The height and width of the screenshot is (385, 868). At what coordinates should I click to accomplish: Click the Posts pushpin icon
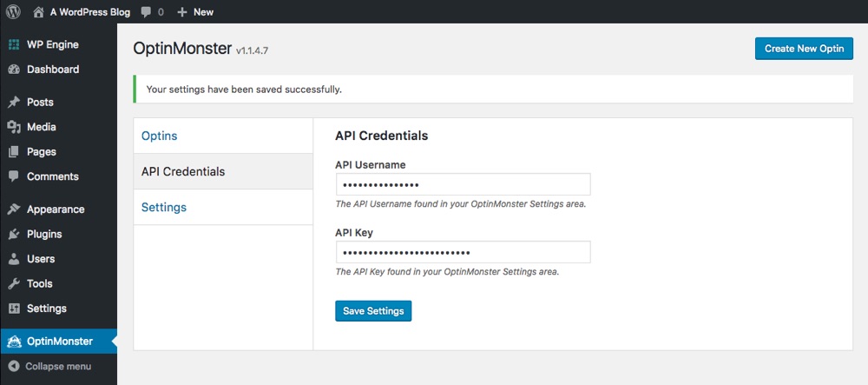click(14, 103)
